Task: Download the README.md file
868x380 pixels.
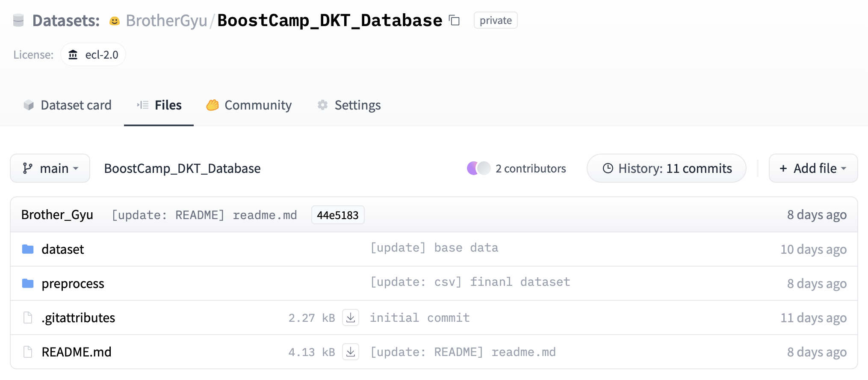Action: (x=351, y=352)
